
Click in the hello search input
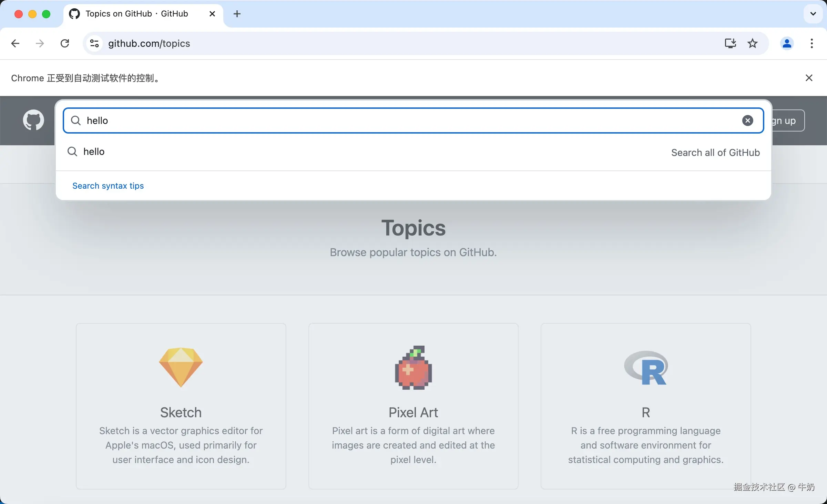tap(413, 120)
